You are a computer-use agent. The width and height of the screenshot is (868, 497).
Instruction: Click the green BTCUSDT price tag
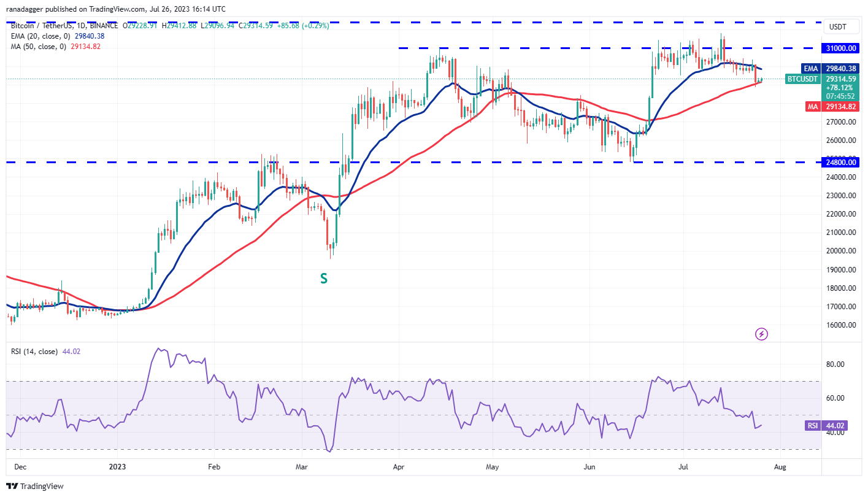[x=802, y=79]
